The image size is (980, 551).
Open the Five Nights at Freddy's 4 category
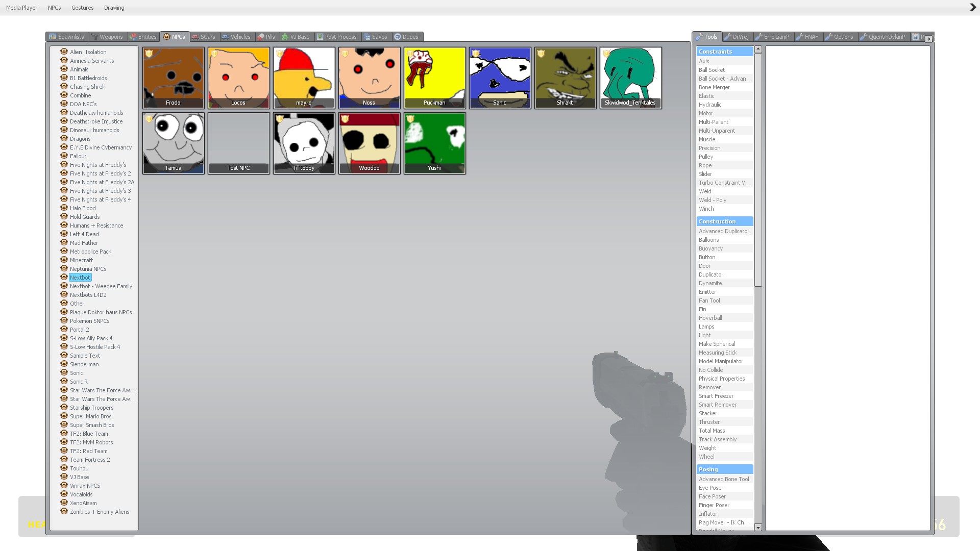coord(101,199)
